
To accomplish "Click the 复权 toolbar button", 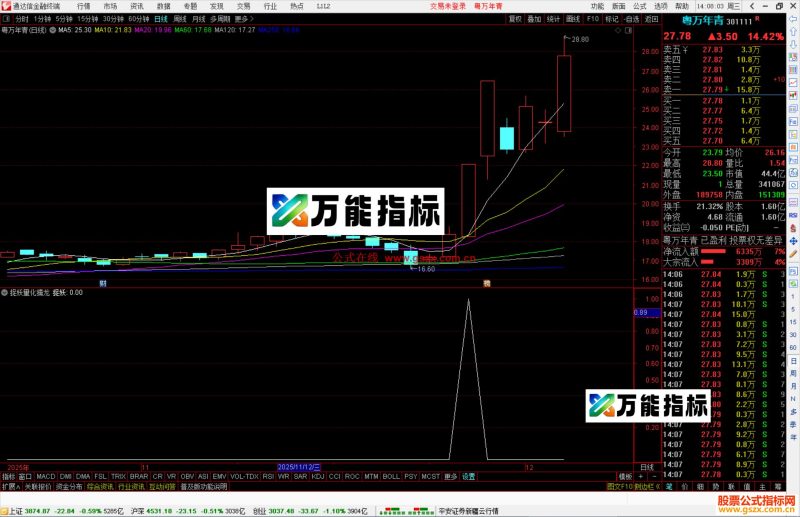I will pos(515,19).
